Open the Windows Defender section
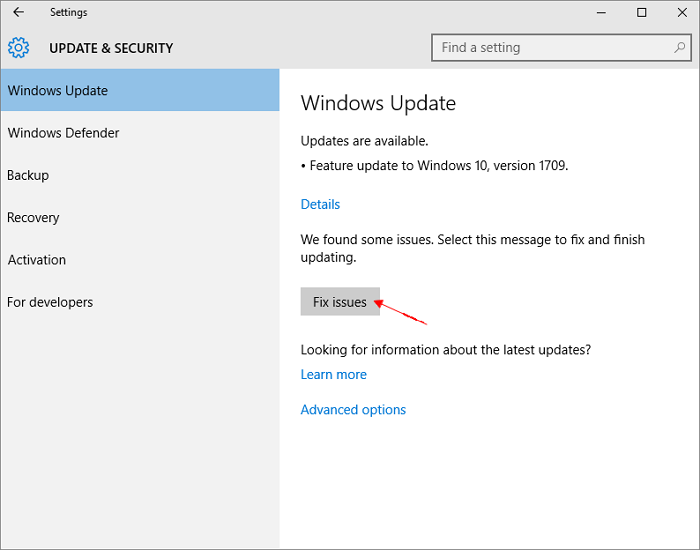This screenshot has height=550, width=700. (x=63, y=133)
